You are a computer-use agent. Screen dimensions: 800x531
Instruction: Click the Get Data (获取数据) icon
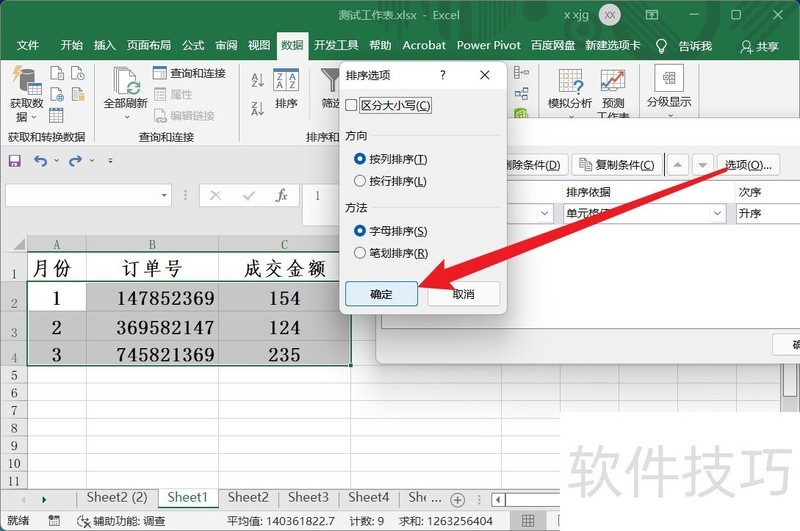click(27, 81)
